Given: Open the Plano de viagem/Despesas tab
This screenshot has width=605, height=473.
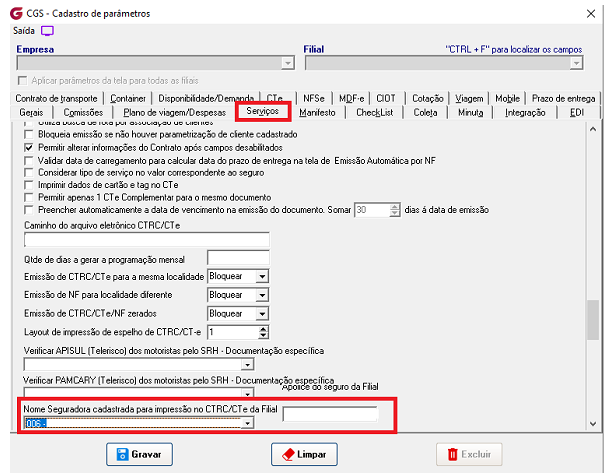Looking at the screenshot, I should point(174,113).
